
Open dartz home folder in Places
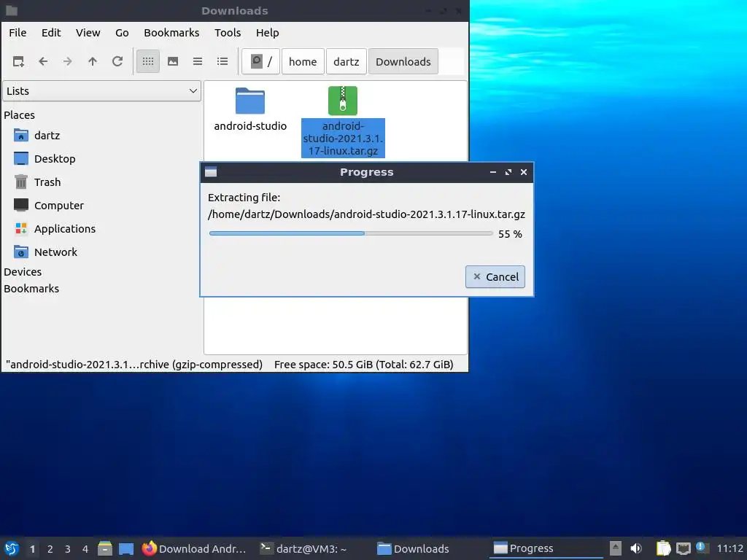[47, 136]
